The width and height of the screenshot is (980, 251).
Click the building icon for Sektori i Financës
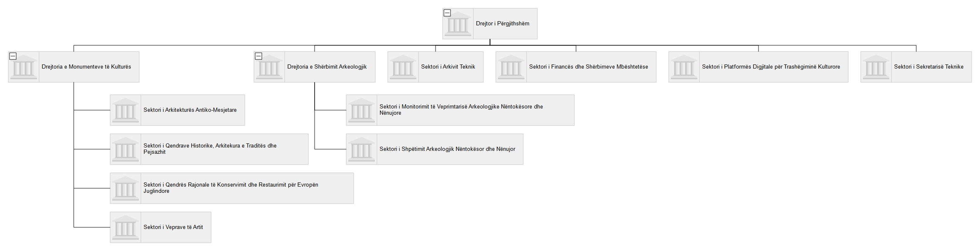click(x=511, y=67)
